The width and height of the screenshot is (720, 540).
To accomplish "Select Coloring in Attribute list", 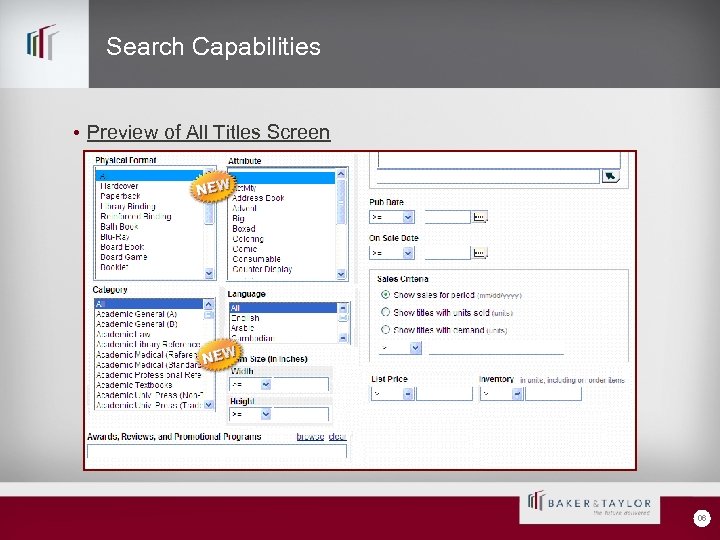I will [x=248, y=239].
